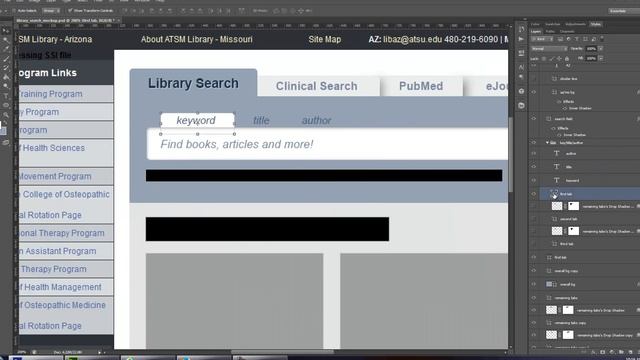The height and width of the screenshot is (360, 640).
Task: Open the History panel icon in the dock
Action: coord(521,29)
